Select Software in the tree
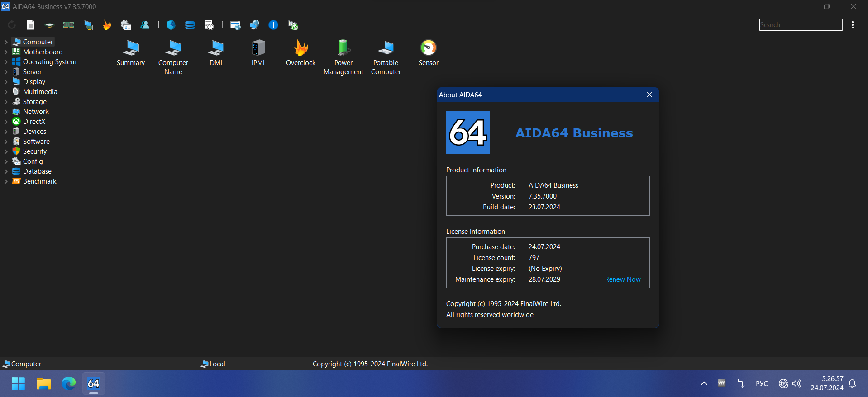 (36, 142)
